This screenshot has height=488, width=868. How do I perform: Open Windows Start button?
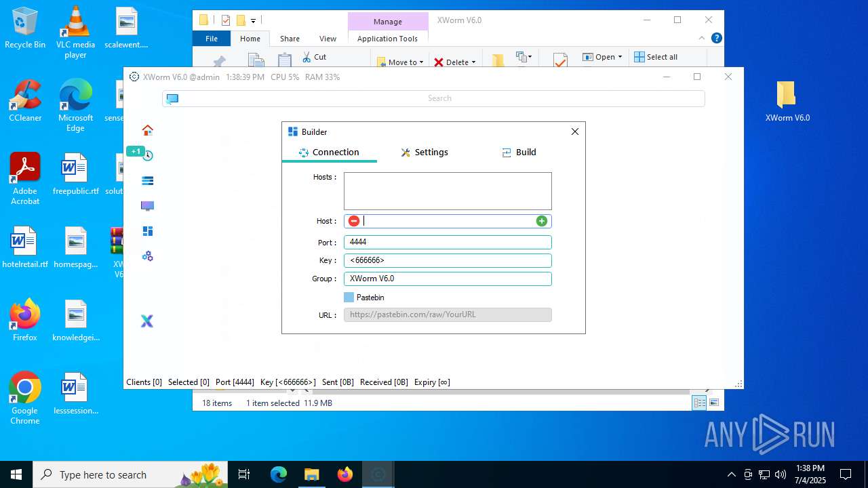click(x=16, y=474)
